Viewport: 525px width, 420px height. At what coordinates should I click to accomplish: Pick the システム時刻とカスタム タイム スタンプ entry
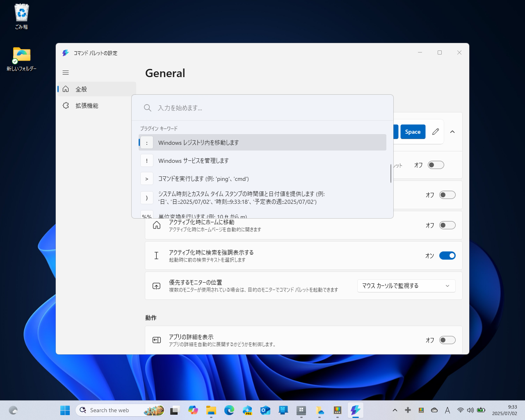click(x=262, y=198)
